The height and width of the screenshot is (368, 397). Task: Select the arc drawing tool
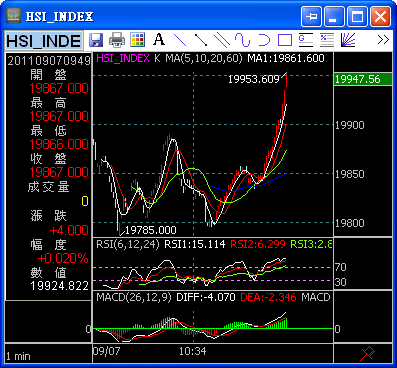tap(264, 40)
